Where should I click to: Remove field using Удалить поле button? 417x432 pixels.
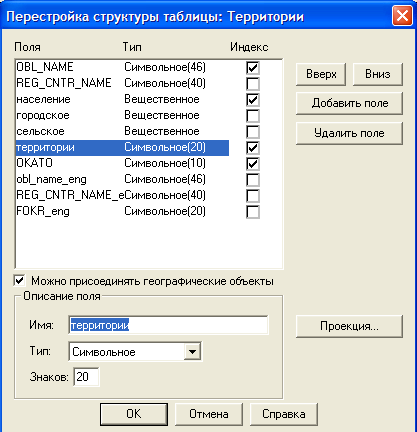coord(349,133)
